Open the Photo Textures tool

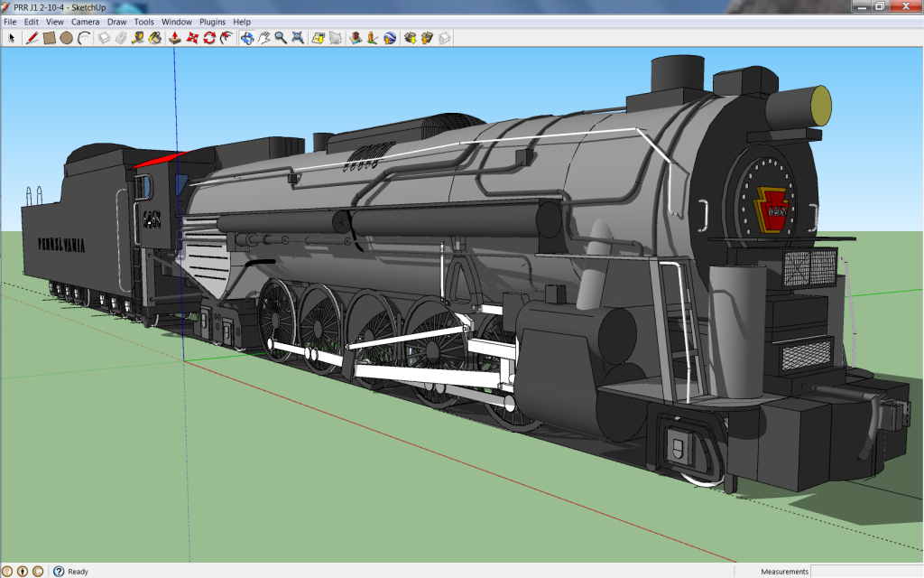tap(373, 38)
